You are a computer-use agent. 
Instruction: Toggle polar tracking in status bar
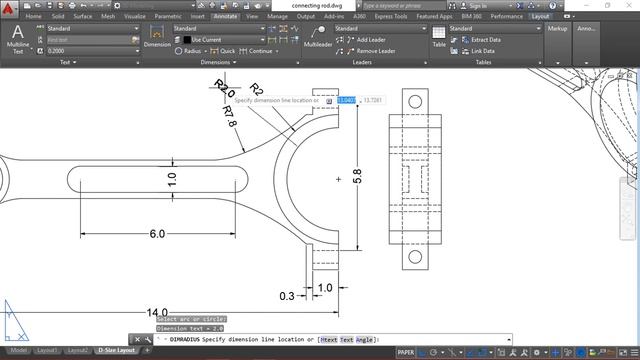click(433, 352)
